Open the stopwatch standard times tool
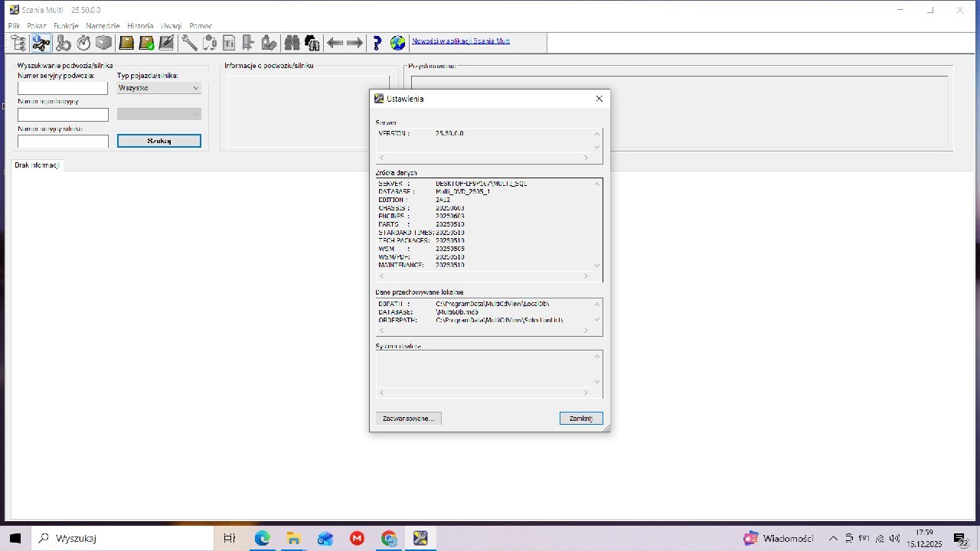Screen dimensions: 980x551 click(x=83, y=43)
